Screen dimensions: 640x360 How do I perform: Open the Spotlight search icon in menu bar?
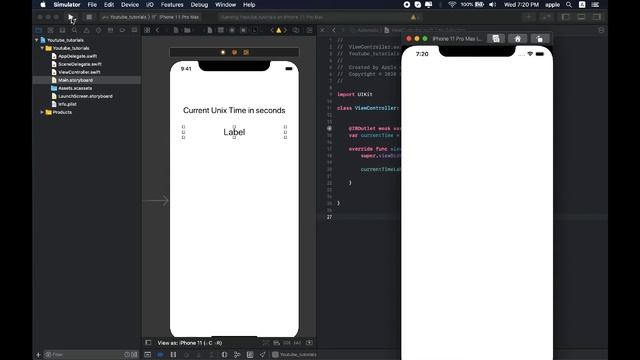(569, 5)
